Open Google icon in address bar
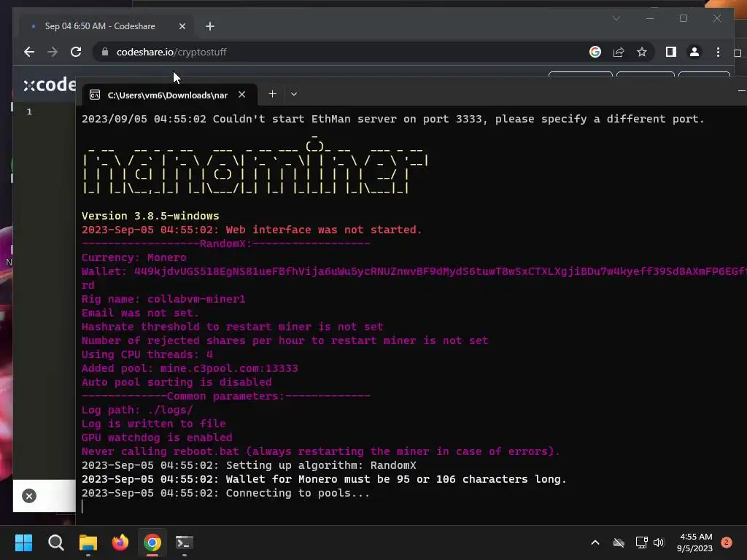The image size is (747, 560). [x=595, y=52]
